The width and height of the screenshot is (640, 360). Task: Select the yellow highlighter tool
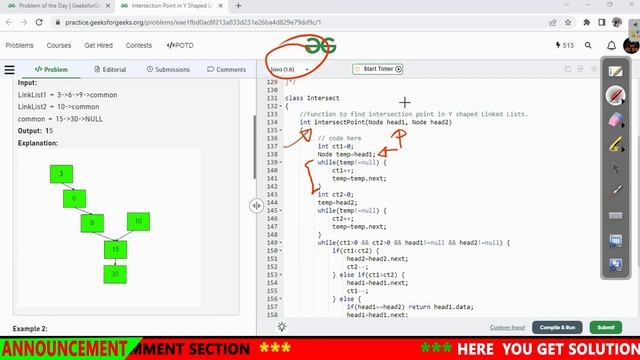[615, 144]
